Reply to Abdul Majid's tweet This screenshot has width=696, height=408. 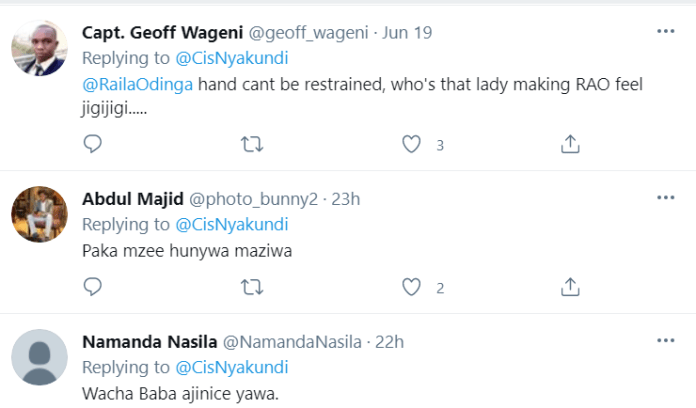click(93, 288)
